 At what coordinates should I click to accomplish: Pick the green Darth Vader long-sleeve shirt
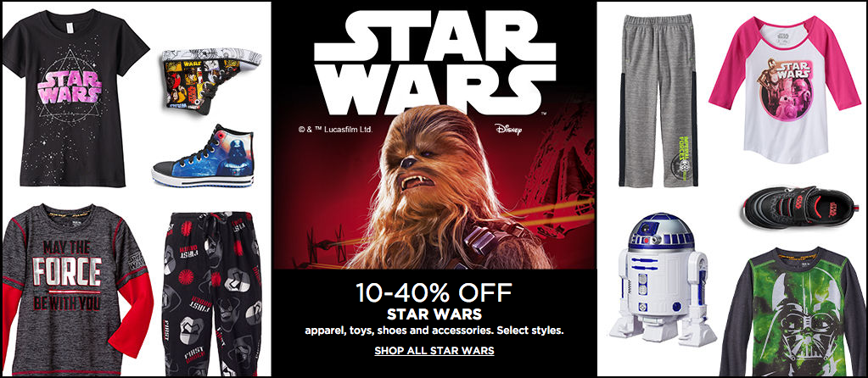tap(793, 311)
